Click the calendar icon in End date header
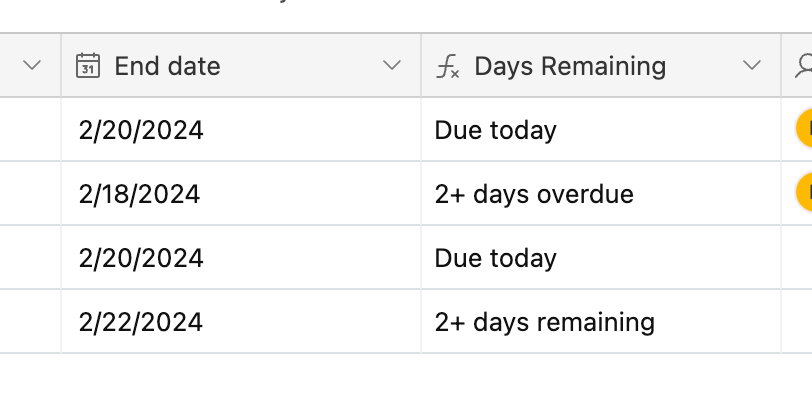Screen dimensions: 812x410 [88, 66]
